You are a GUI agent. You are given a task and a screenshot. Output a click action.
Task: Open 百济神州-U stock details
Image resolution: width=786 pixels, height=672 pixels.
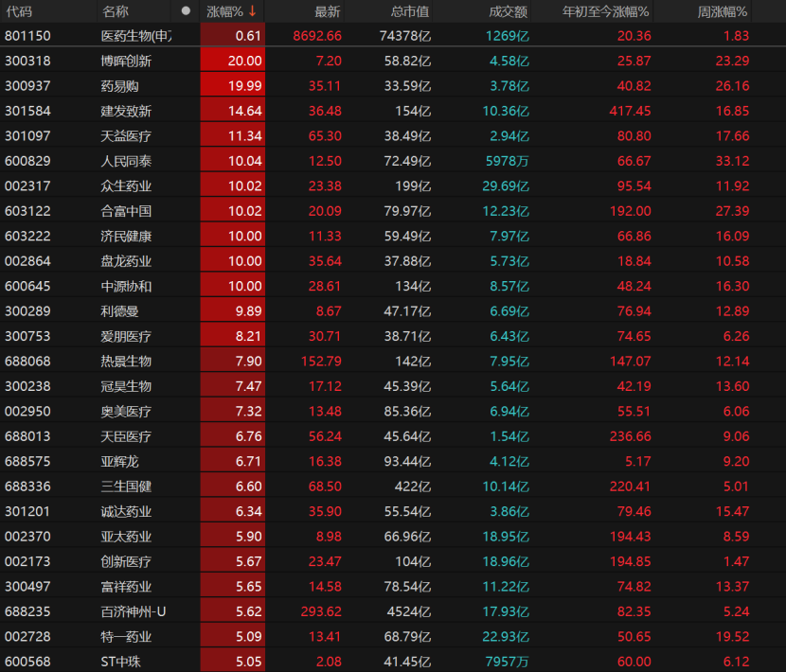click(x=133, y=611)
